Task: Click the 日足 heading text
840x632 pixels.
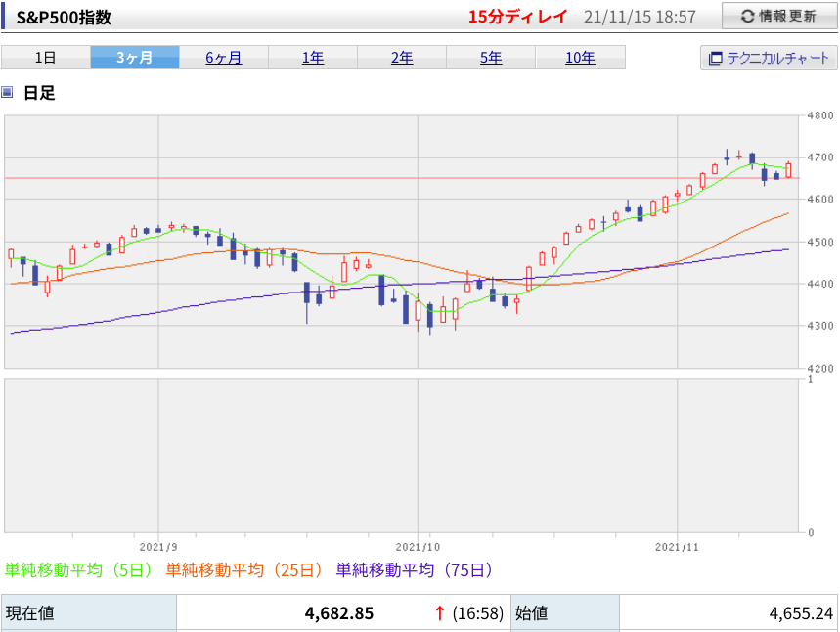Action: [x=39, y=93]
